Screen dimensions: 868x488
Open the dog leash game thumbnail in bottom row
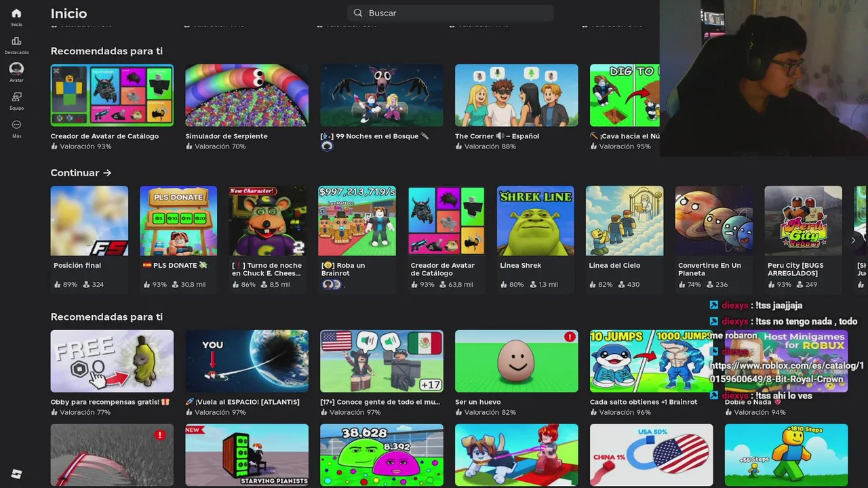pos(517,455)
